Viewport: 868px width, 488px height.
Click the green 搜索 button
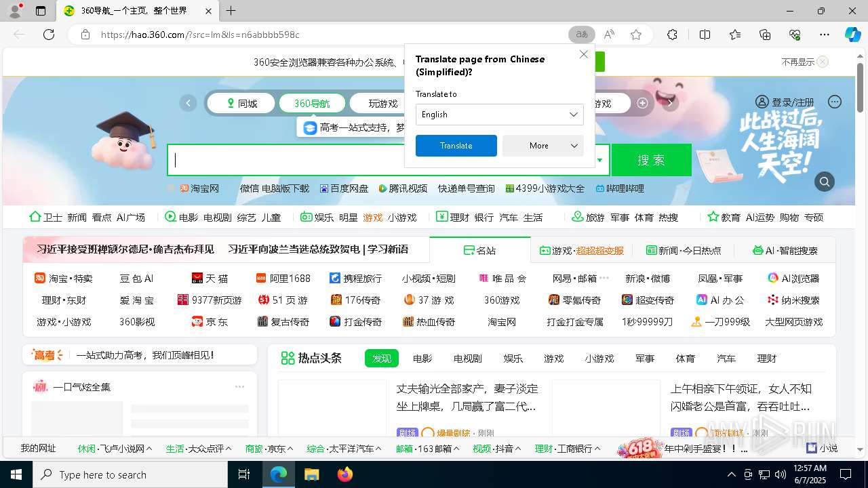click(x=651, y=160)
